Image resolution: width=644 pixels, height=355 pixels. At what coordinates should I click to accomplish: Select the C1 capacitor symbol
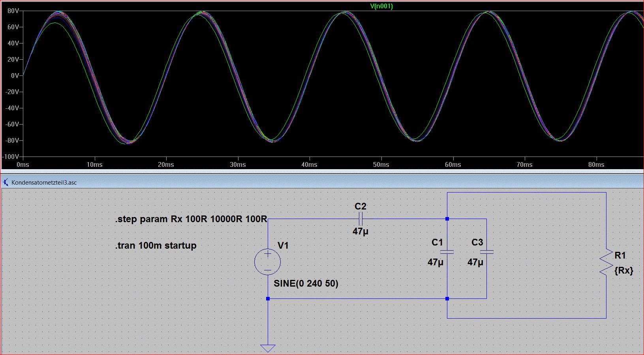point(447,252)
